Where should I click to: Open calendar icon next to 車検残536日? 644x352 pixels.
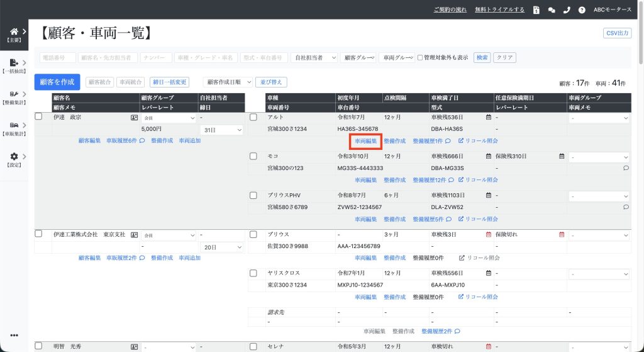(x=488, y=117)
